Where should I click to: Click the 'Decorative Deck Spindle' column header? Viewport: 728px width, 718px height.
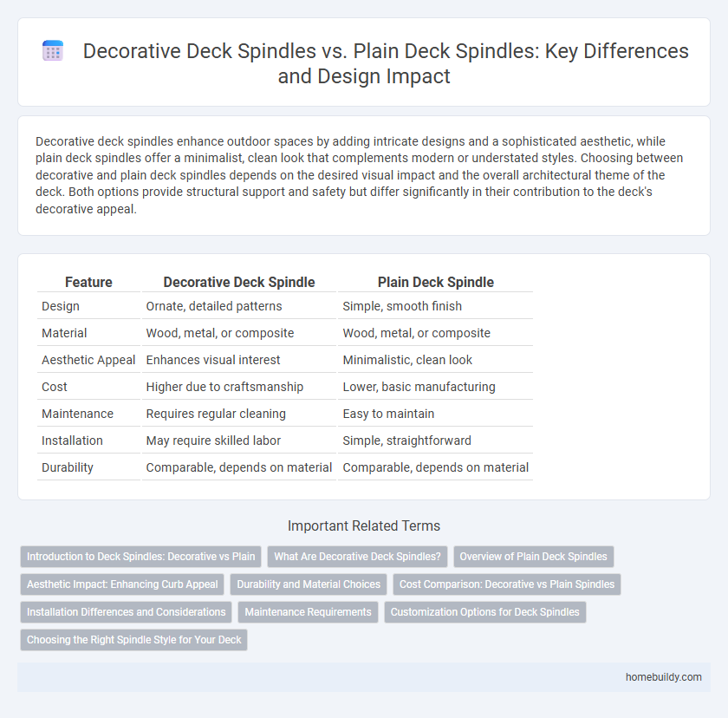[x=239, y=282]
